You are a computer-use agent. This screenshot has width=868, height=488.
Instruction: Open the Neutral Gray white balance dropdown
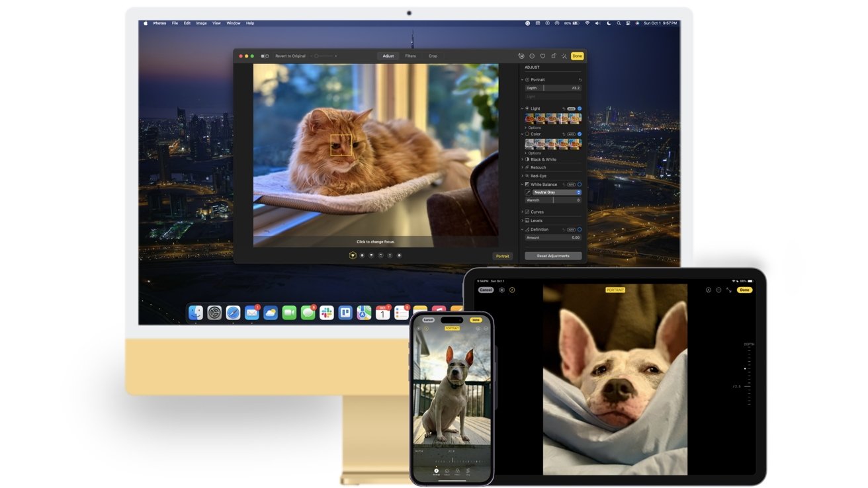(556, 192)
